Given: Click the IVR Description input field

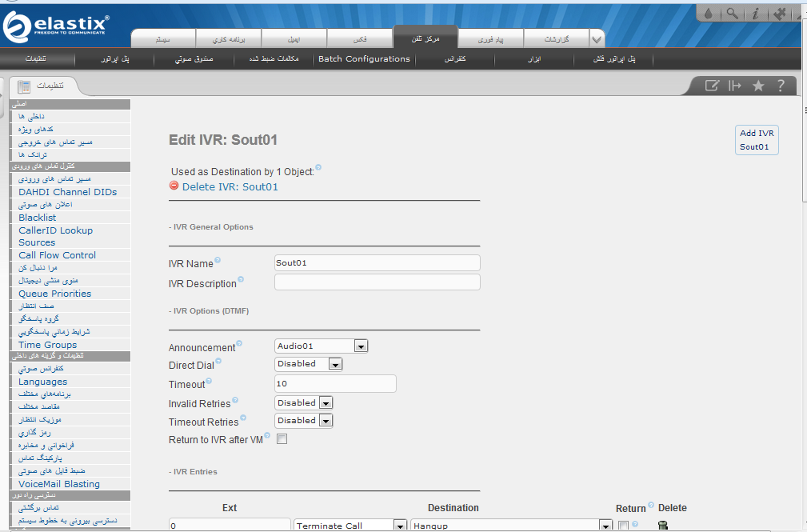Looking at the screenshot, I should click(377, 282).
